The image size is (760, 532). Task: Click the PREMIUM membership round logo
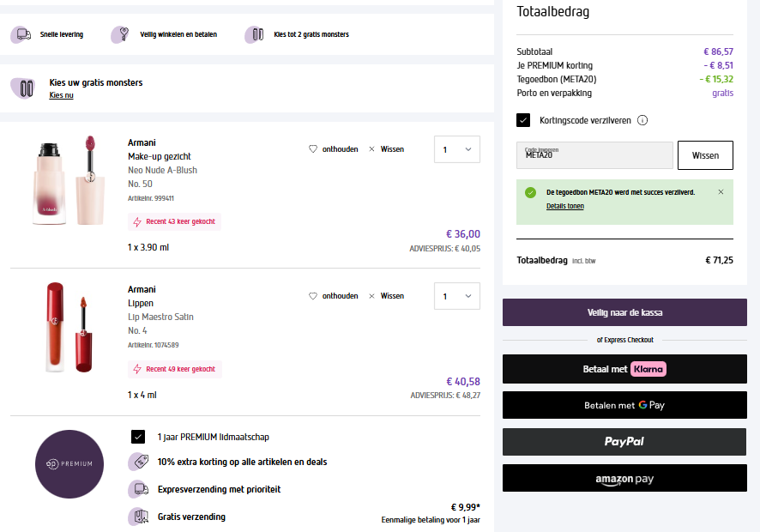pyautogui.click(x=69, y=463)
